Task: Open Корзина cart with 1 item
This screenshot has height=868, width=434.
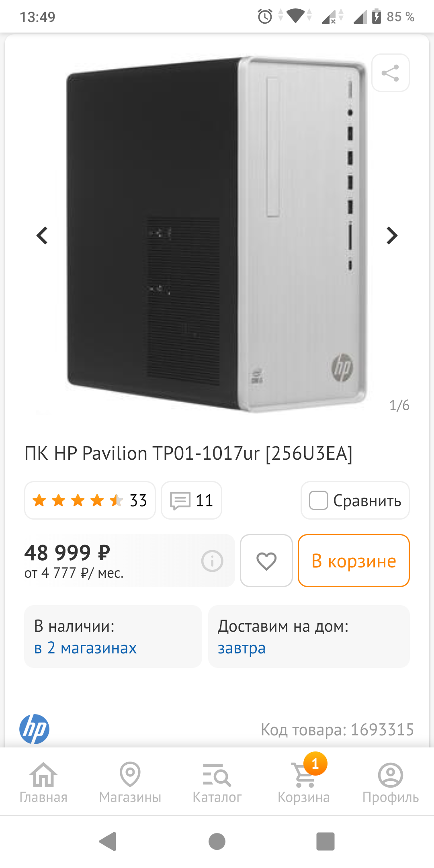Action: pyautogui.click(x=304, y=782)
